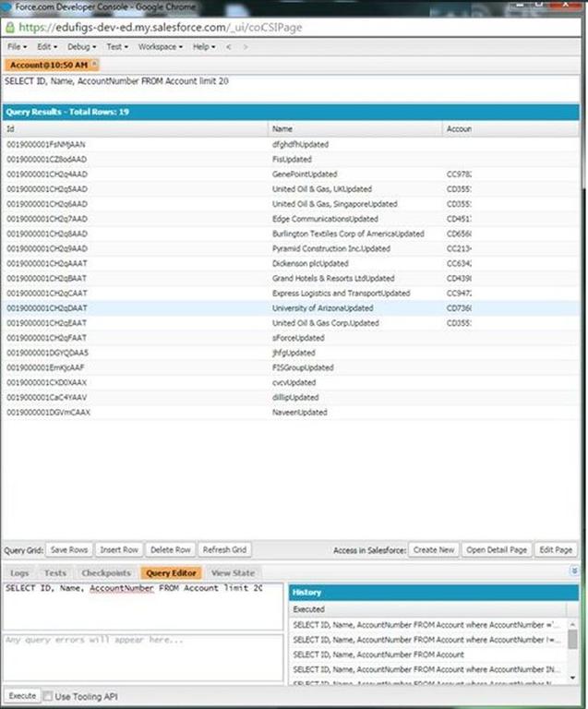This screenshot has height=709, width=588.
Task: Close the Account@10:50 AM tab
Action: 94,65
